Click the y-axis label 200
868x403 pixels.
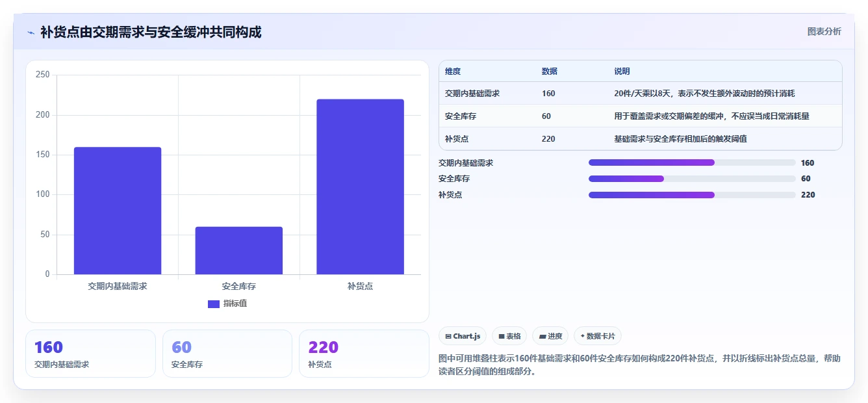coord(43,115)
